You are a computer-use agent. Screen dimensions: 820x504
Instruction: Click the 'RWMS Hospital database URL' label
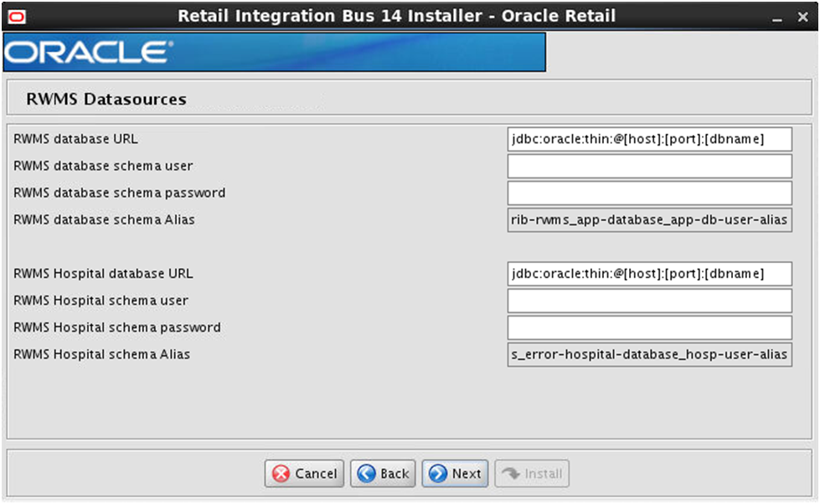103,274
